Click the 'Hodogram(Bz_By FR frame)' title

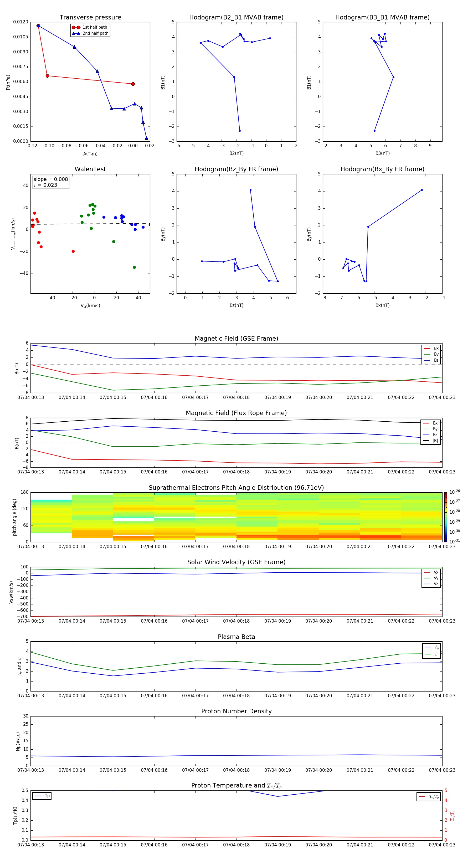pos(236,169)
